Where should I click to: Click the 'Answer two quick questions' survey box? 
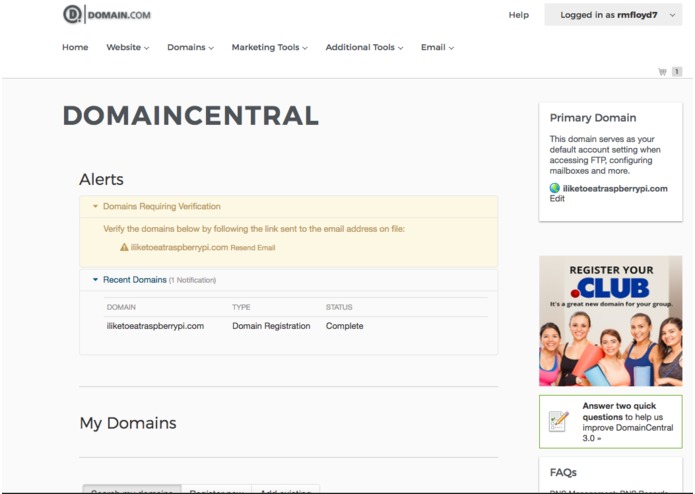pos(610,422)
